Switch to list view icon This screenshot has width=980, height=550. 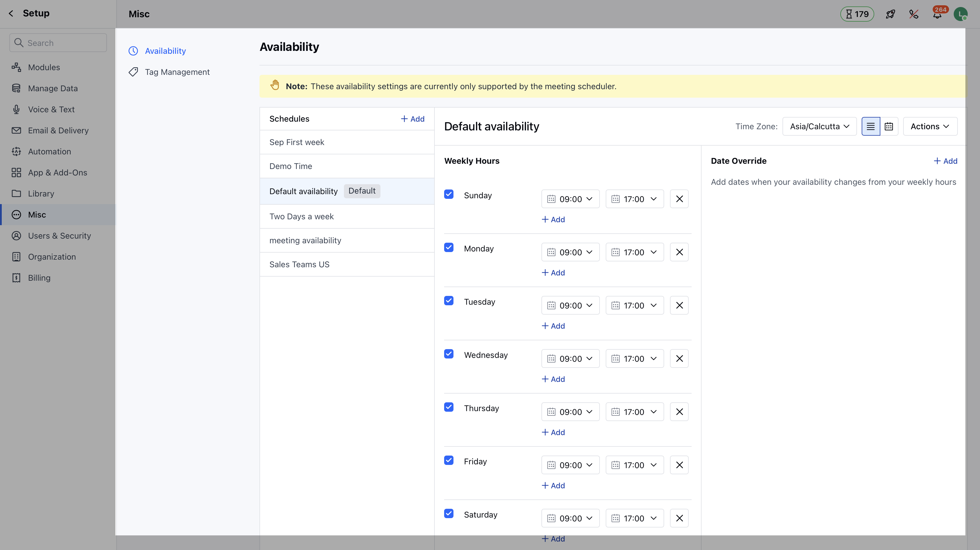tap(870, 126)
